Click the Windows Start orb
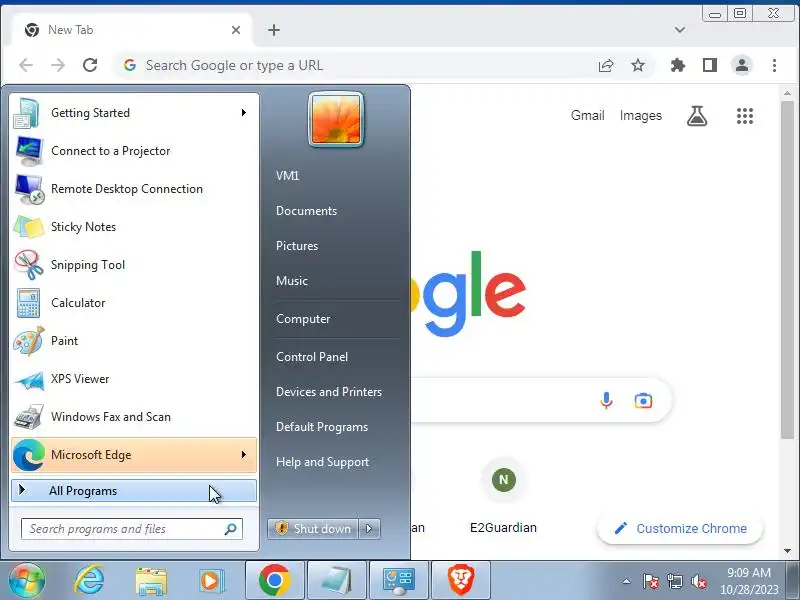 27,580
